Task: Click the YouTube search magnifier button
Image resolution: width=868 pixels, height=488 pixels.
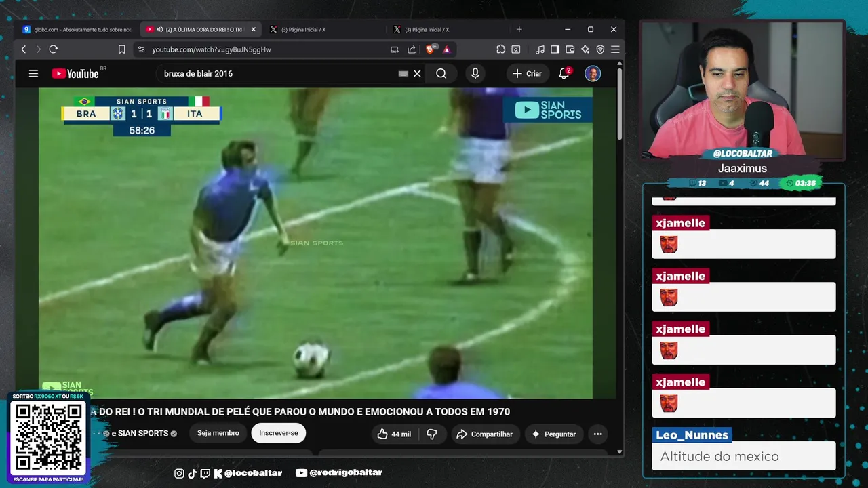Action: pyautogui.click(x=441, y=73)
